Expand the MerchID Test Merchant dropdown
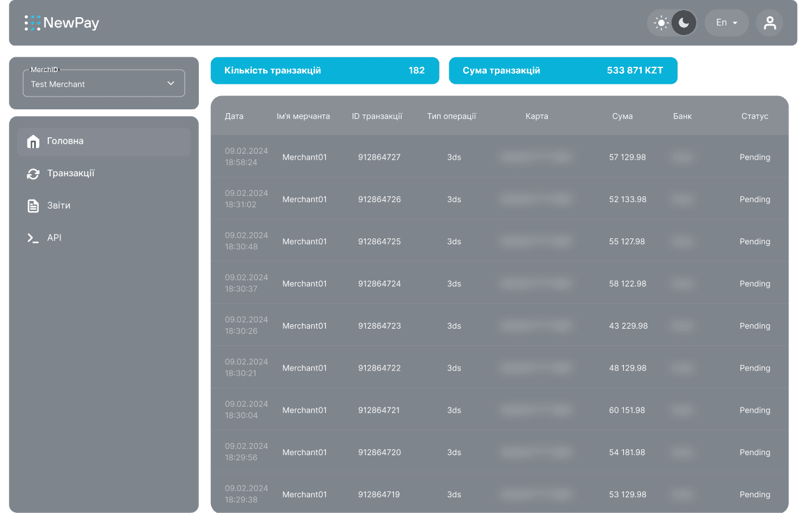The image size is (812, 513). (104, 83)
